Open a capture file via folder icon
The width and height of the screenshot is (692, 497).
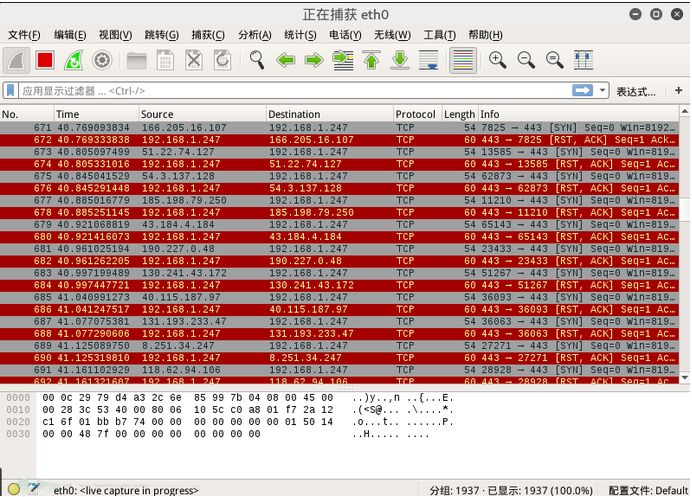pos(136,60)
